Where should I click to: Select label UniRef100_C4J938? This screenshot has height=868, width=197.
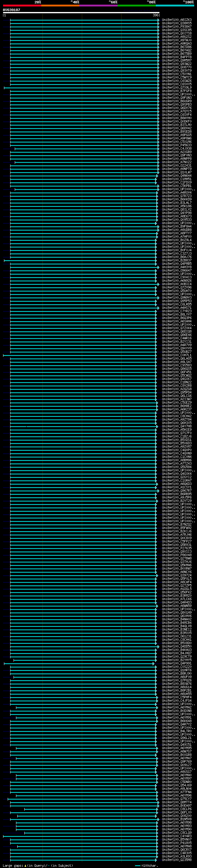tap(177, 149)
